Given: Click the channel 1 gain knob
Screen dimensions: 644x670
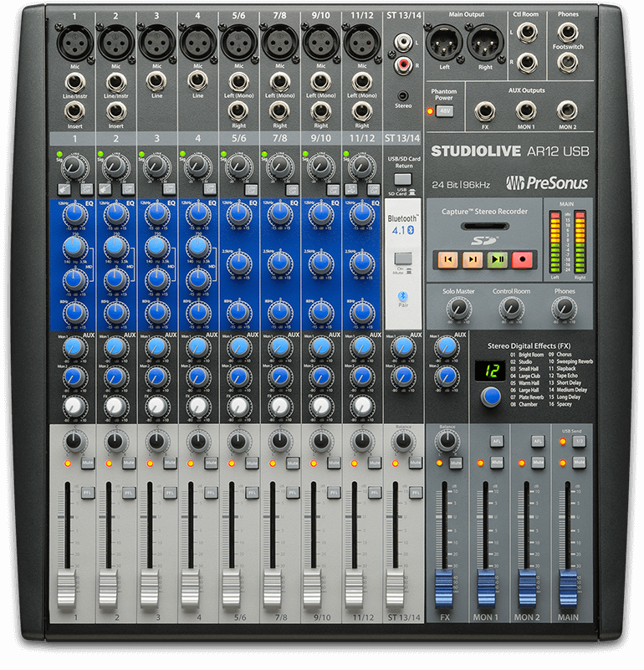Looking at the screenshot, I should point(74,166).
